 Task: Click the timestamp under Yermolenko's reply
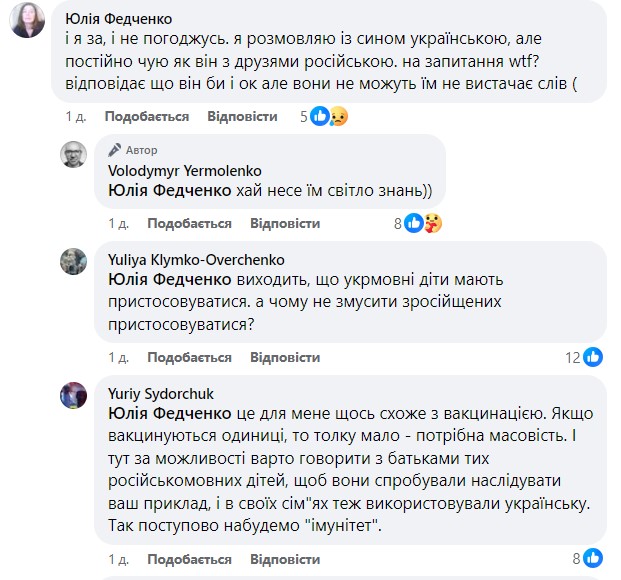point(119,223)
